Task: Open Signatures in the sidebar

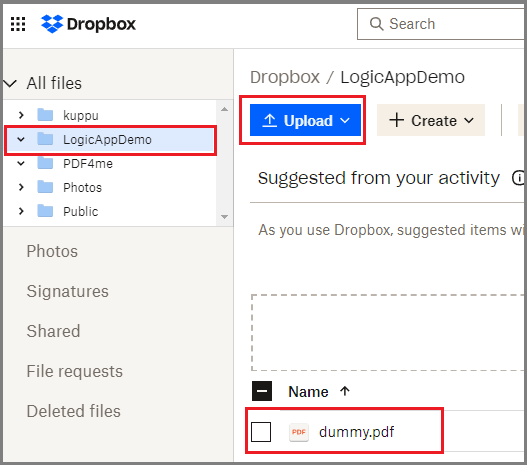Action: 68,291
